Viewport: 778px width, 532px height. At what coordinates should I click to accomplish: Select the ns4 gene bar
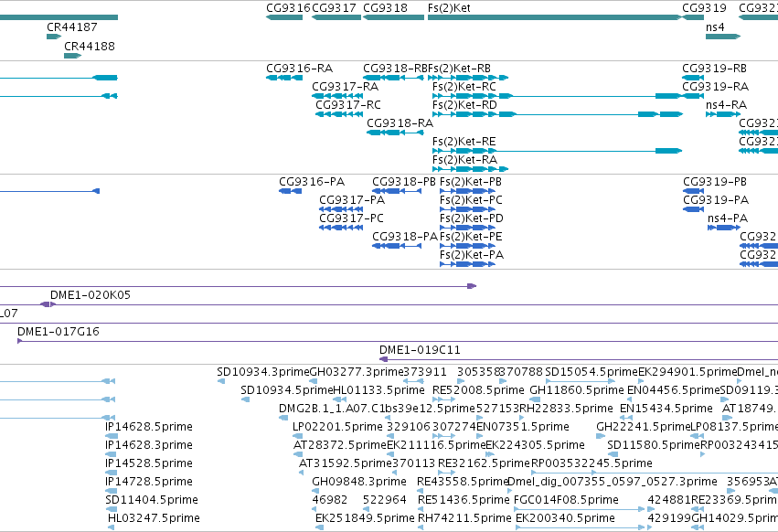click(723, 37)
